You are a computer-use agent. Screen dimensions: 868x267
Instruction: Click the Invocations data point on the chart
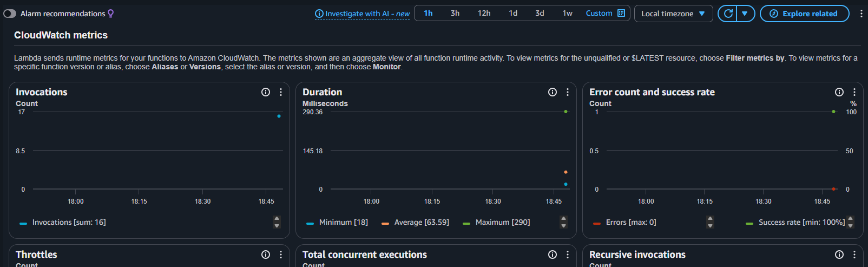[x=279, y=116]
